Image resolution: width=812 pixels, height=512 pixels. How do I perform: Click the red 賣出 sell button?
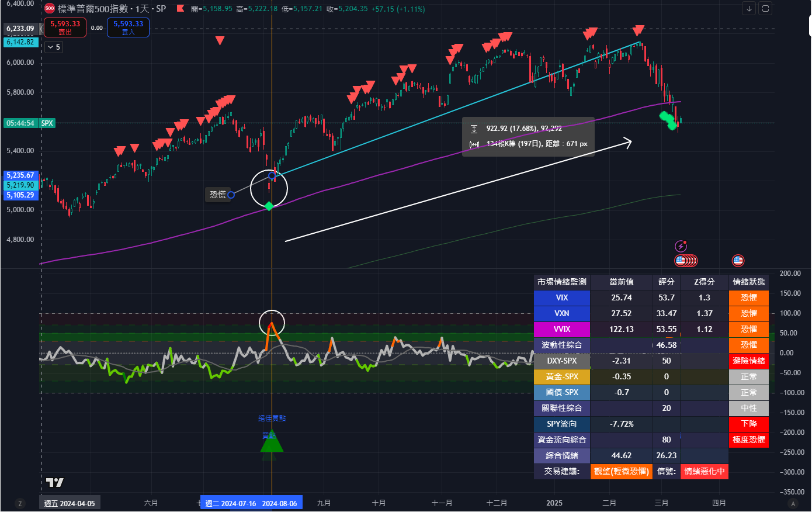click(x=65, y=27)
